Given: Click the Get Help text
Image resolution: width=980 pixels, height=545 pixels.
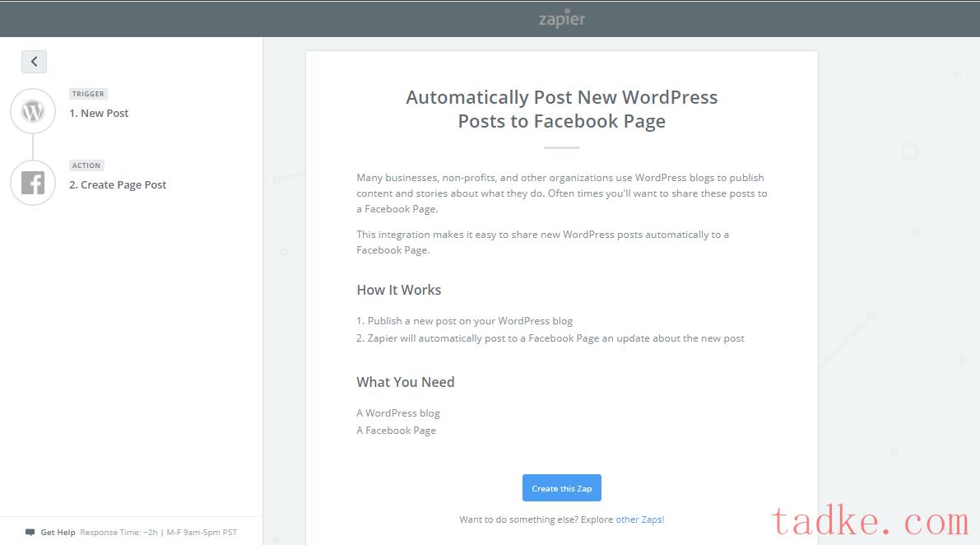Looking at the screenshot, I should [x=58, y=533].
